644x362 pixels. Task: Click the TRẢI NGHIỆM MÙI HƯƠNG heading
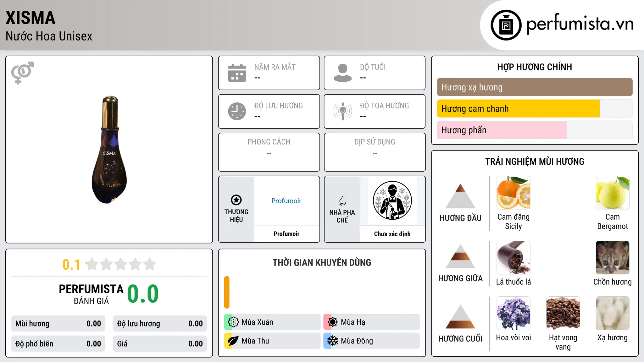click(535, 162)
